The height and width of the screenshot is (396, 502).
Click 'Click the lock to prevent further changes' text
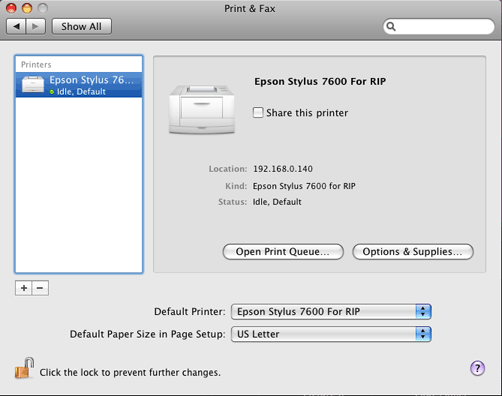130,372
